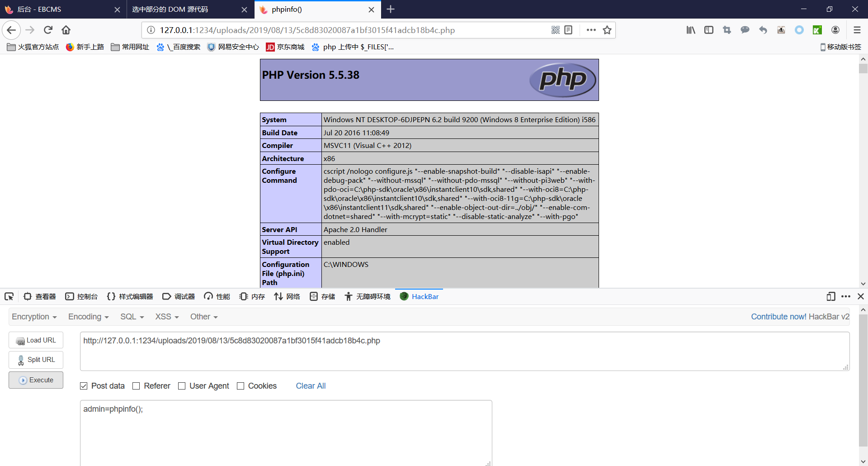Open the 火狐官方站点 bookmark folder

(x=33, y=47)
